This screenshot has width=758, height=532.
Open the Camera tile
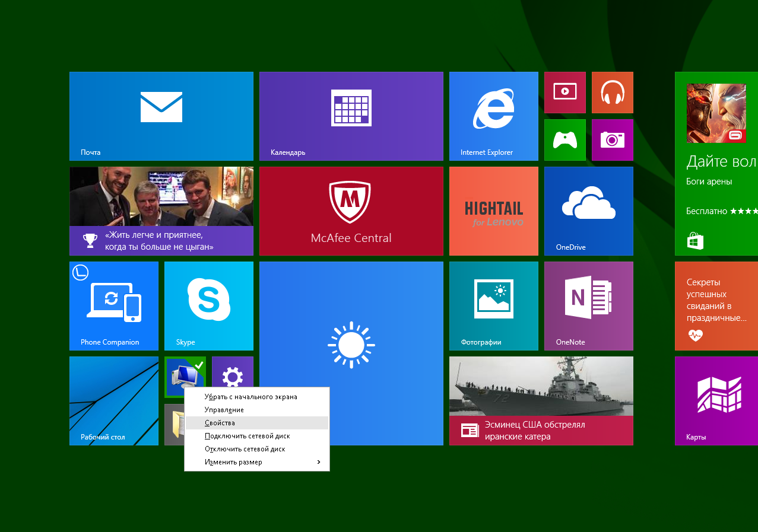(x=613, y=140)
